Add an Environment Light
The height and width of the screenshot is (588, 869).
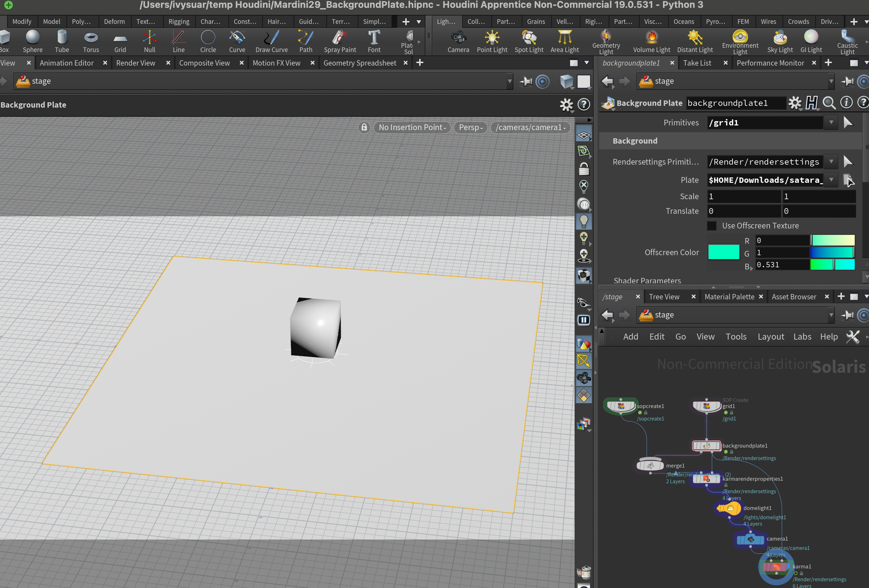tap(740, 42)
